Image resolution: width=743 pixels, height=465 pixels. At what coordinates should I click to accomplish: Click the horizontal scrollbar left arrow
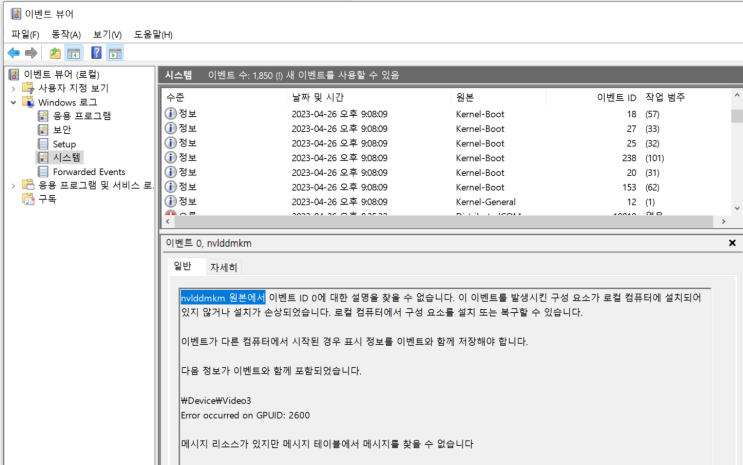(168, 221)
